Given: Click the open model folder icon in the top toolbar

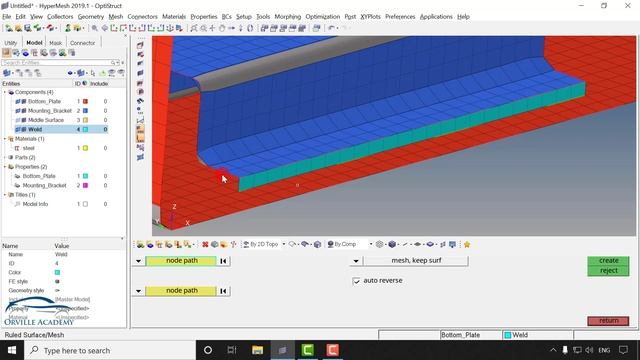Looking at the screenshot, I should 18,28.
